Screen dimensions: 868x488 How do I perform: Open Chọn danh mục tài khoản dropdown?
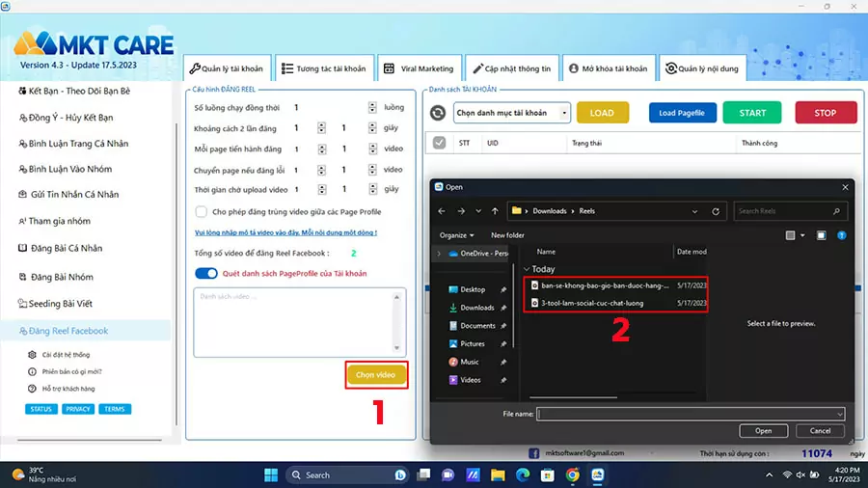511,113
